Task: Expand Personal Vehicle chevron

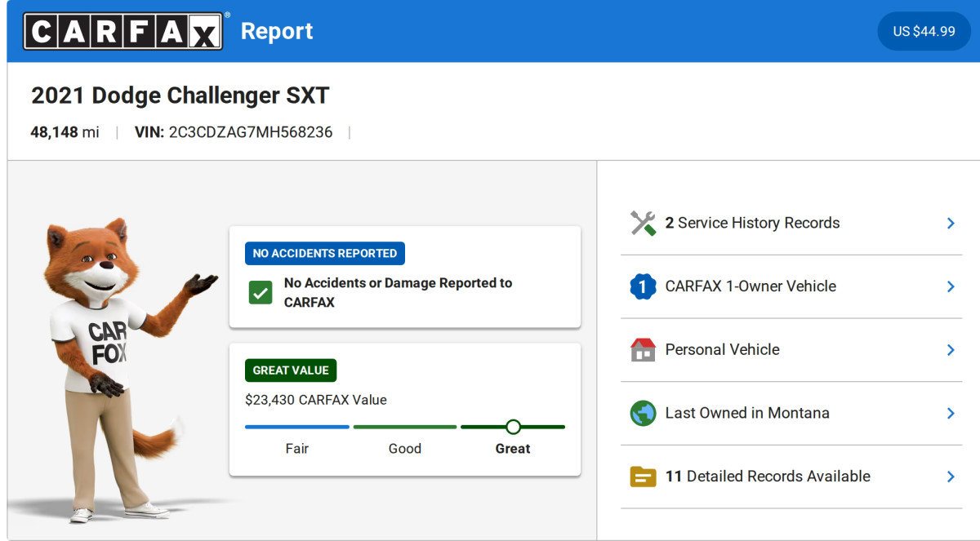Action: tap(951, 349)
